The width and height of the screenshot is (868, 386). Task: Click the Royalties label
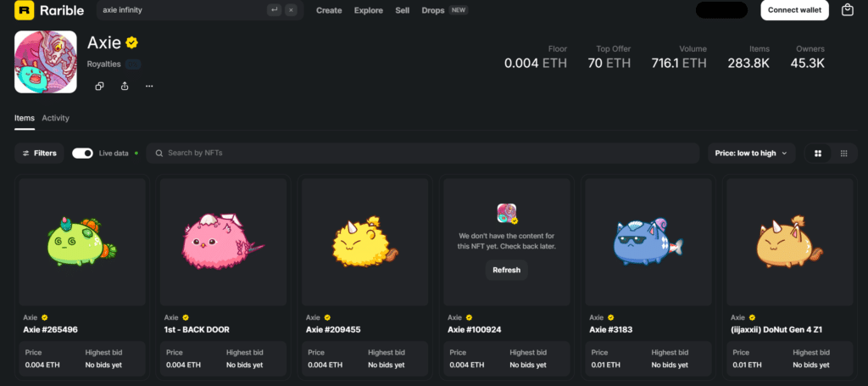pos(103,64)
